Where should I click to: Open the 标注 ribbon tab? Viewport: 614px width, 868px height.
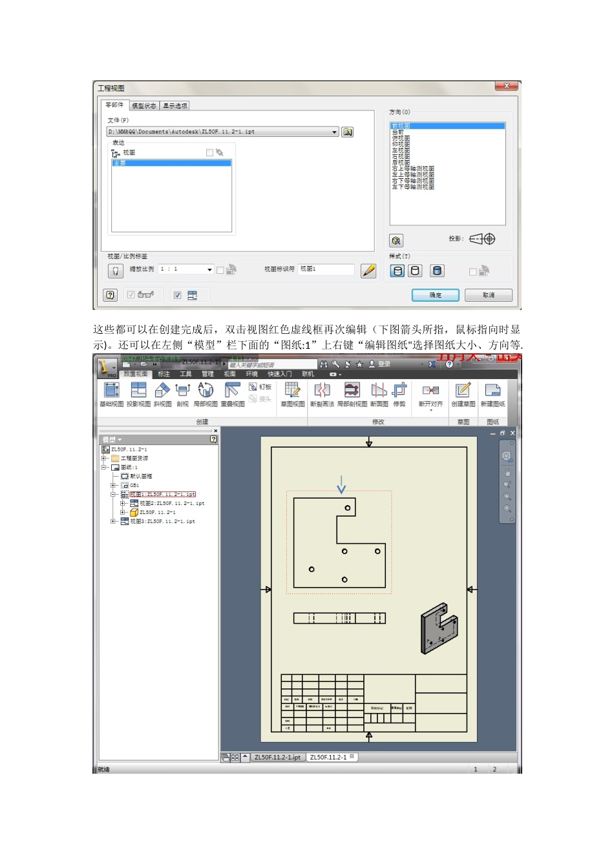(164, 374)
